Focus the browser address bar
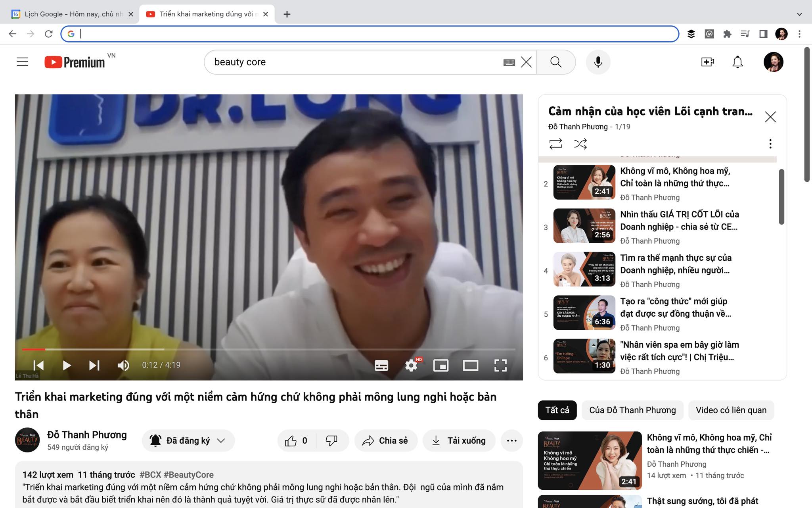The width and height of the screenshot is (812, 508). (x=370, y=34)
